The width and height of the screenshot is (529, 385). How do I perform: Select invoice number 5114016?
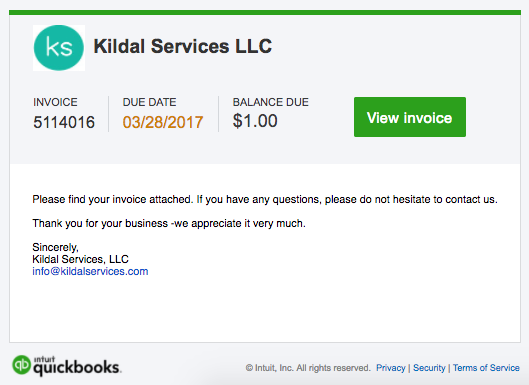click(64, 122)
